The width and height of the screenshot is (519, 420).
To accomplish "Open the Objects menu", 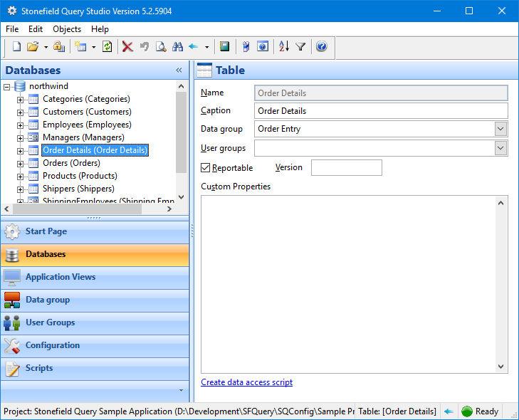I will click(67, 29).
